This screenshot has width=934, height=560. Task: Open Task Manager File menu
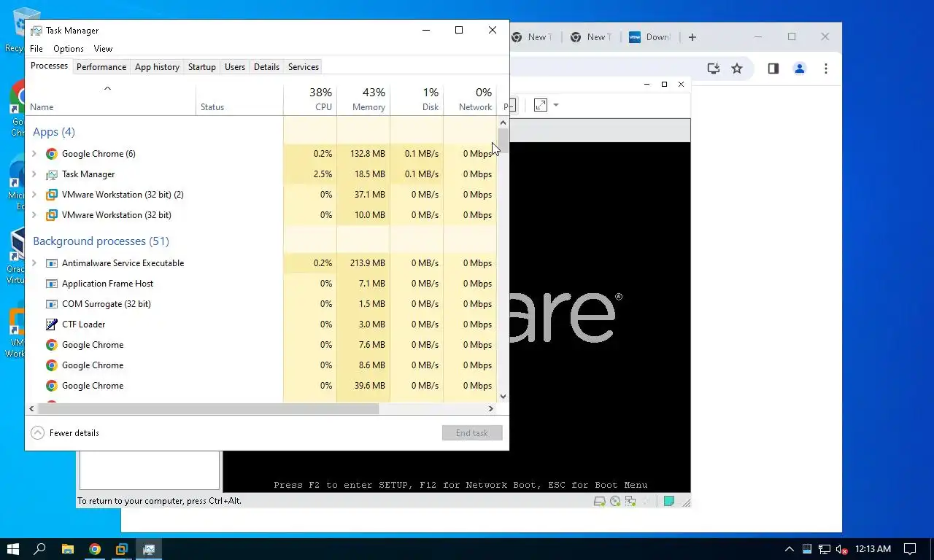[x=36, y=49]
